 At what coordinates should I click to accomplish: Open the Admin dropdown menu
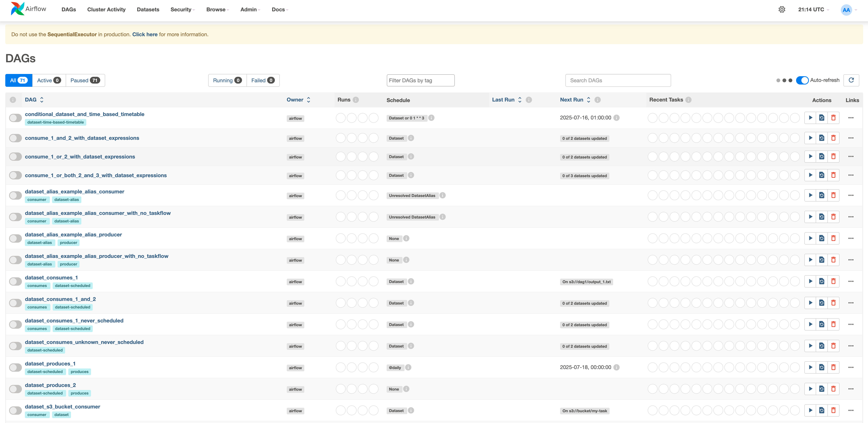250,9
